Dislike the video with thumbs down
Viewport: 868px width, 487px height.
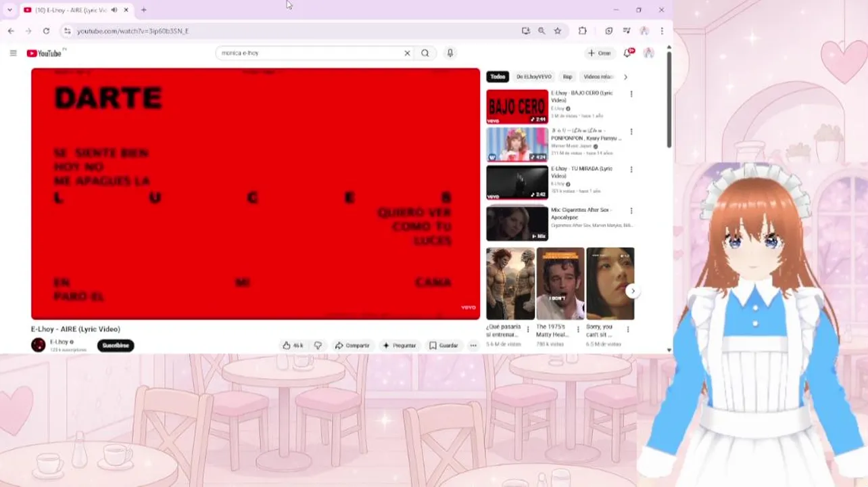(318, 345)
